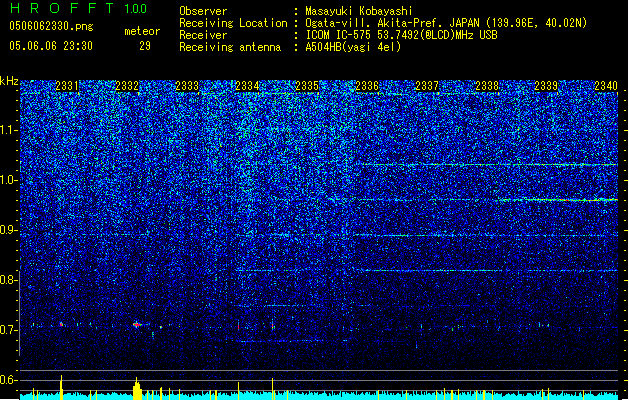Click the time marker 2340
629x400 pixels.
point(606,86)
